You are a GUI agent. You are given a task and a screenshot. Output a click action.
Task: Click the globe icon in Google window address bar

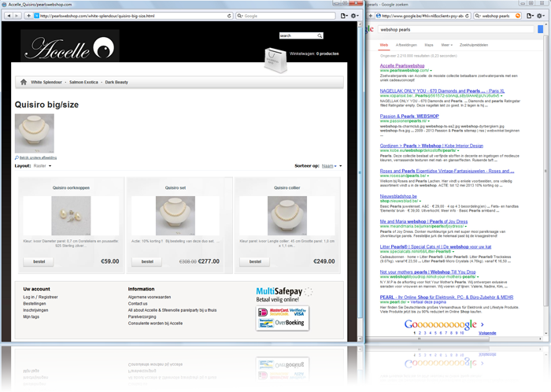click(379, 16)
